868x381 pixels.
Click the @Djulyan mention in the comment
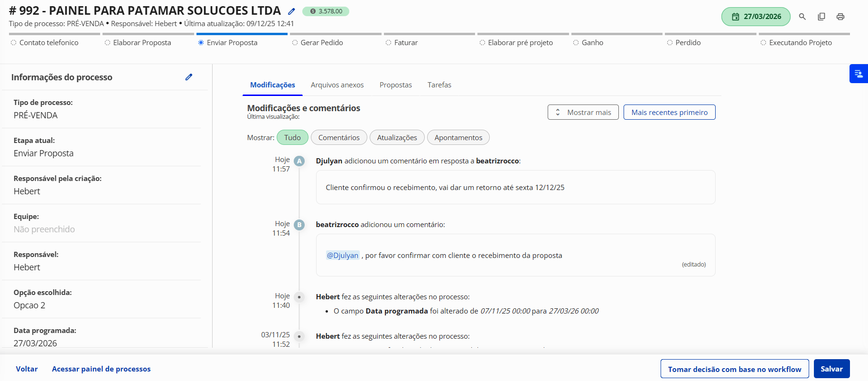click(x=342, y=256)
